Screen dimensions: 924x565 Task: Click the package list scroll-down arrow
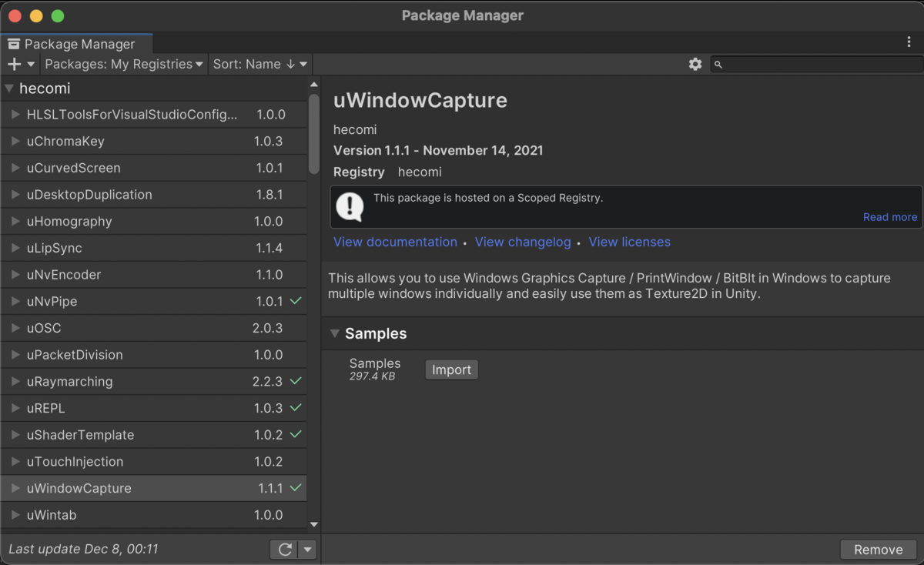click(x=313, y=524)
